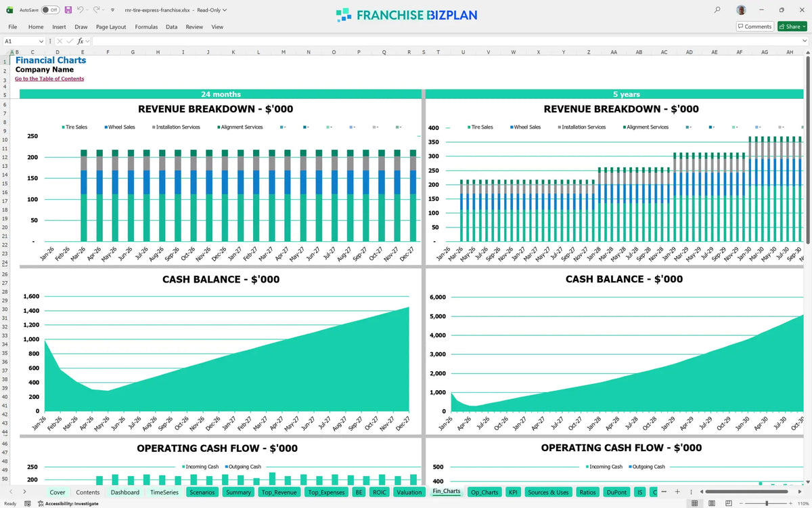The height and width of the screenshot is (508, 812).
Task: Click the Comments button
Action: coord(754,26)
